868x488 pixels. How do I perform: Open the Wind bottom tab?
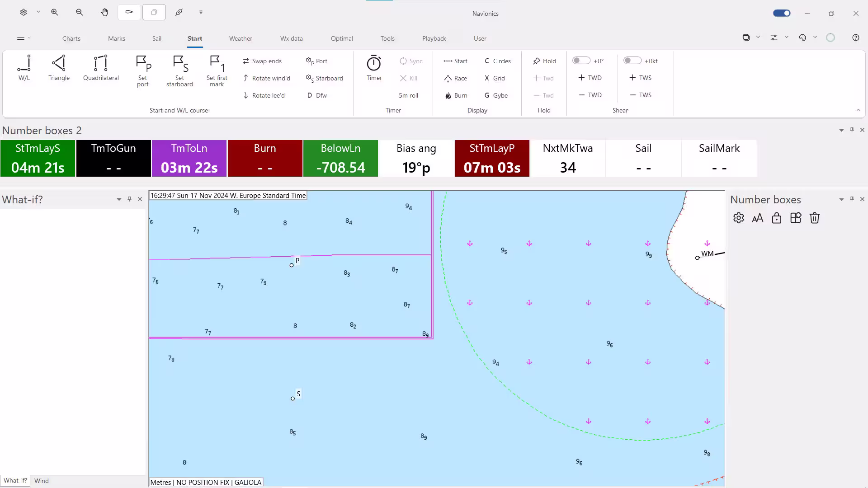click(41, 481)
